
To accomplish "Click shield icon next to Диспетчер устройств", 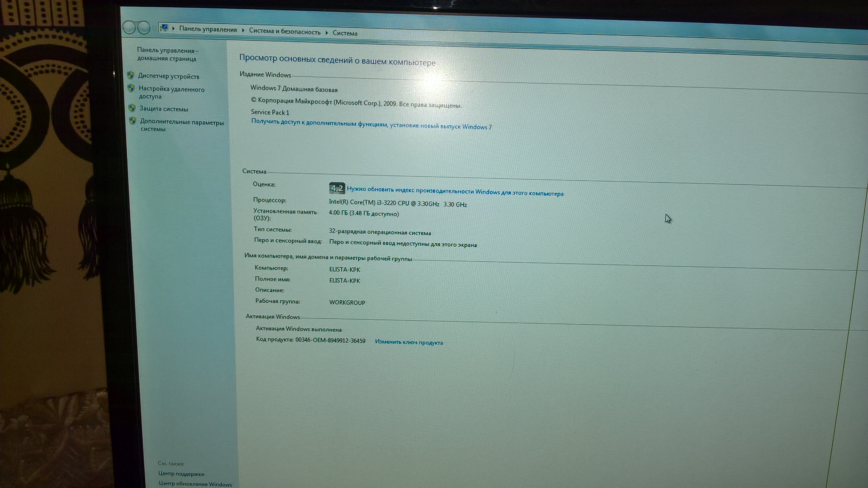I will click(131, 75).
